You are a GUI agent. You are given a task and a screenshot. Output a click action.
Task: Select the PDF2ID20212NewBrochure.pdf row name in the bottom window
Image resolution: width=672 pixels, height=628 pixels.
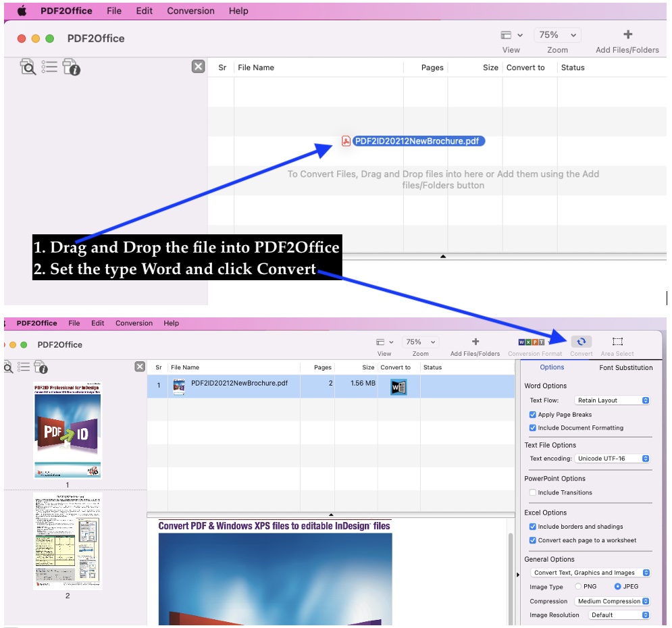tap(239, 383)
